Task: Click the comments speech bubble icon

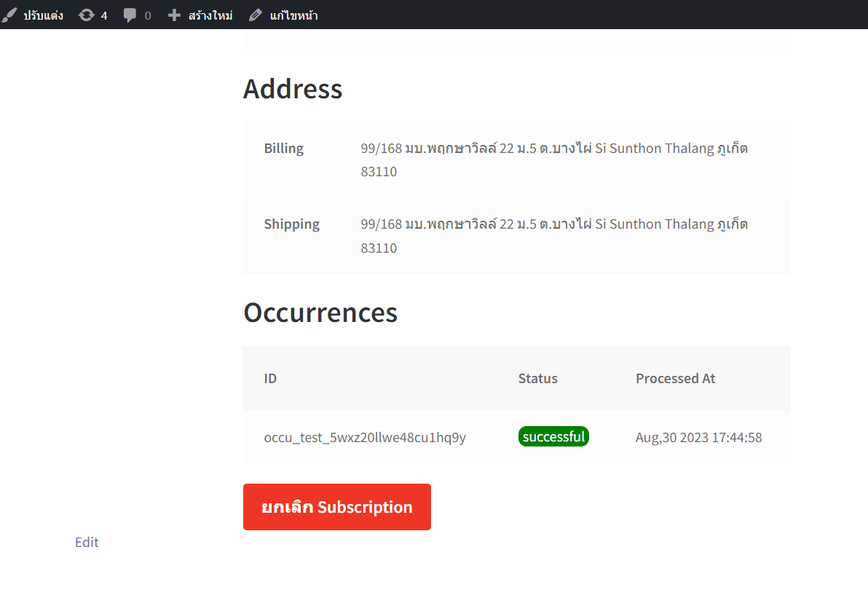Action: point(130,15)
